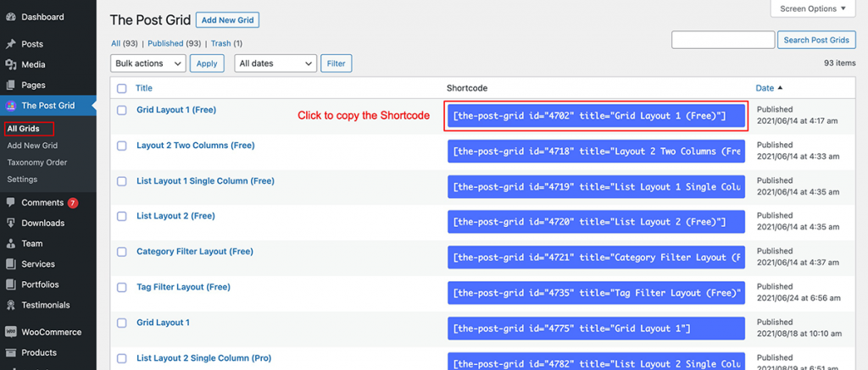Check List Layout 2 Single Column (Pro)
This screenshot has width=868, height=370.
(x=122, y=358)
